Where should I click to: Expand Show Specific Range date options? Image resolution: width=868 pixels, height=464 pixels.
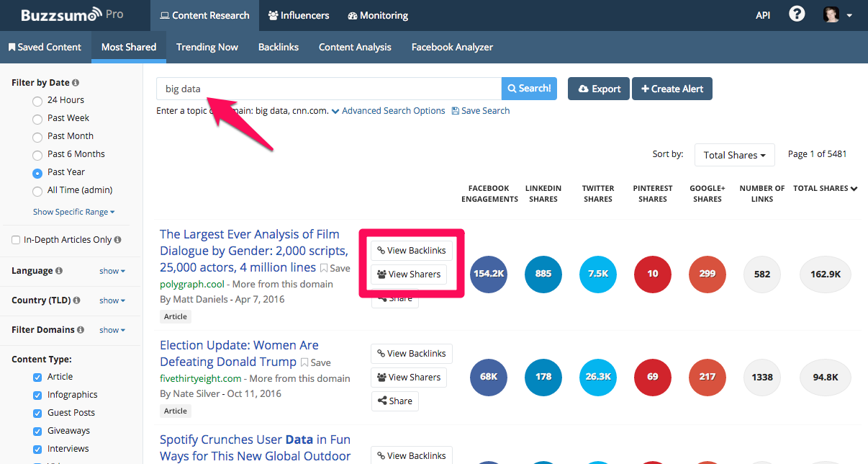point(74,212)
